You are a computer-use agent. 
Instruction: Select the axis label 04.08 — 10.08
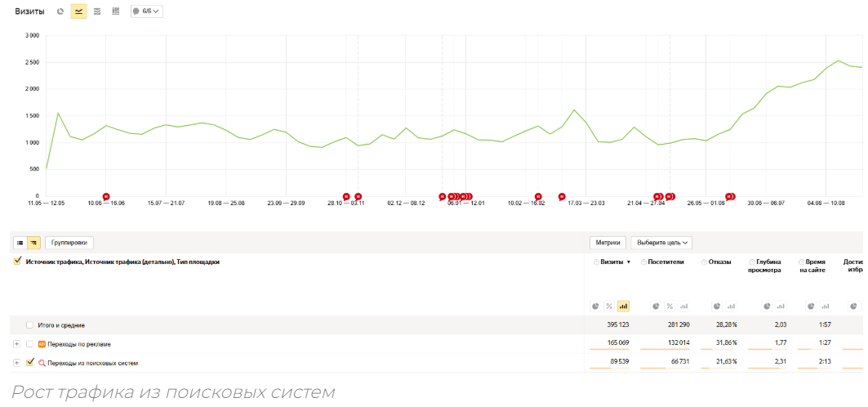click(826, 203)
